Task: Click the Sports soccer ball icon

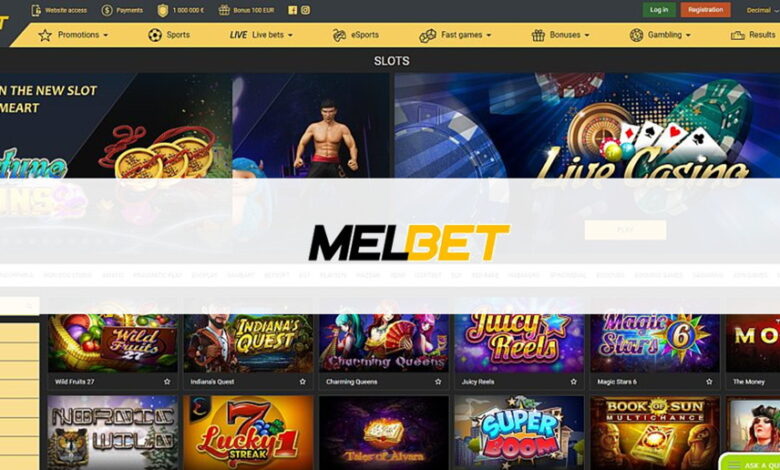Action: click(155, 35)
